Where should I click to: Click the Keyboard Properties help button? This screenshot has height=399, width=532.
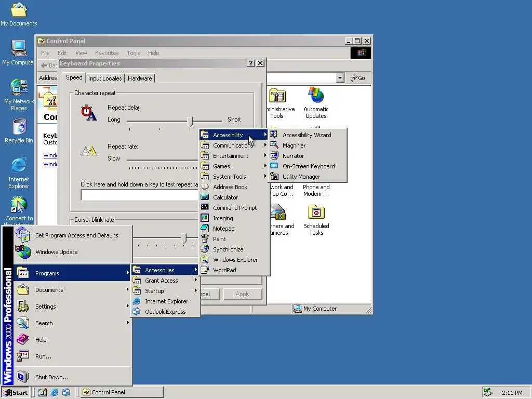251,63
